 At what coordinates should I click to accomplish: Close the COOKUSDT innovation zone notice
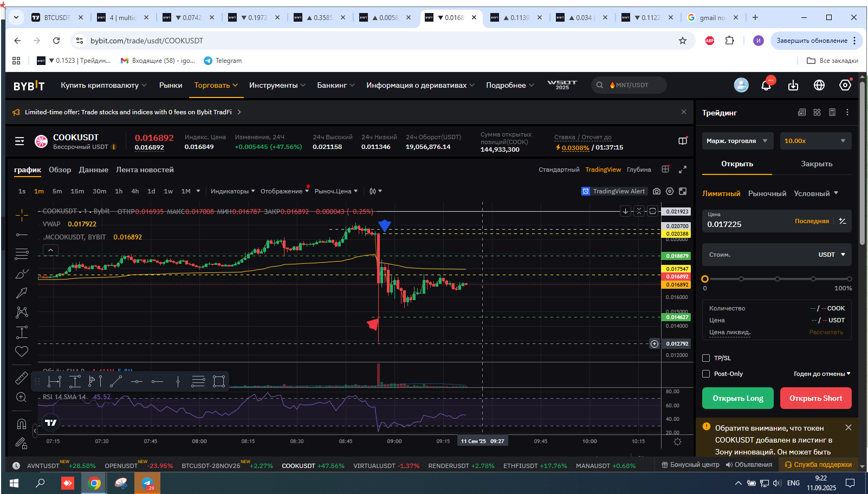[848, 427]
